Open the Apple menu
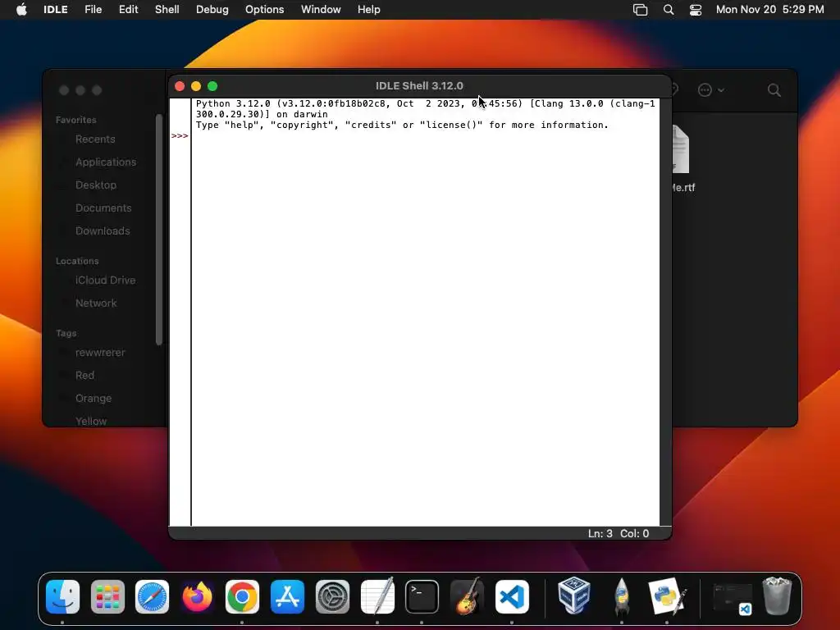 coord(21,10)
